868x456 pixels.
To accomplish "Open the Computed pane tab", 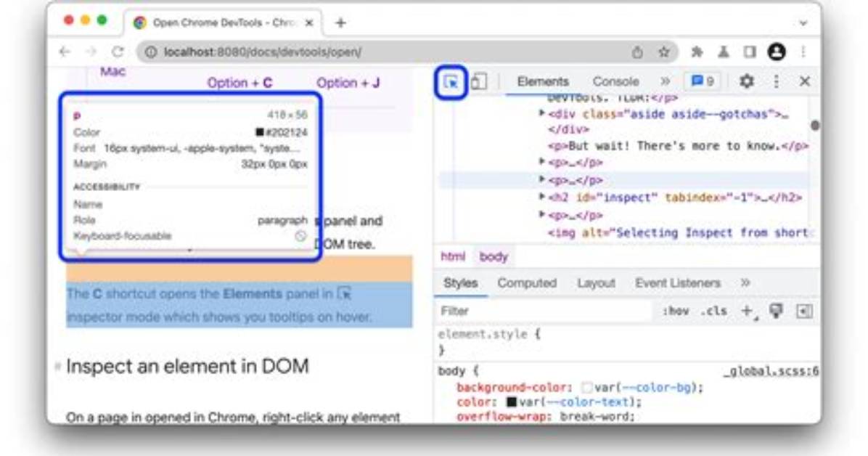I will coord(526,283).
